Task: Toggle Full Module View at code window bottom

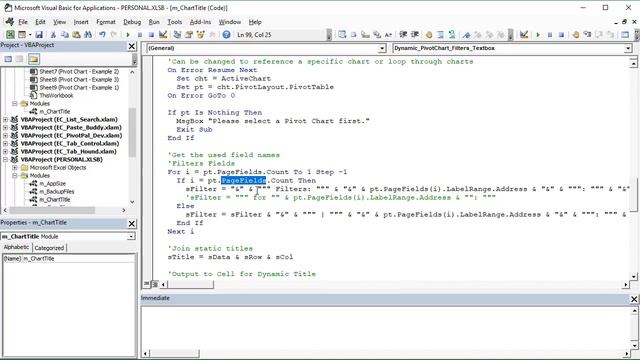Action: [155, 284]
